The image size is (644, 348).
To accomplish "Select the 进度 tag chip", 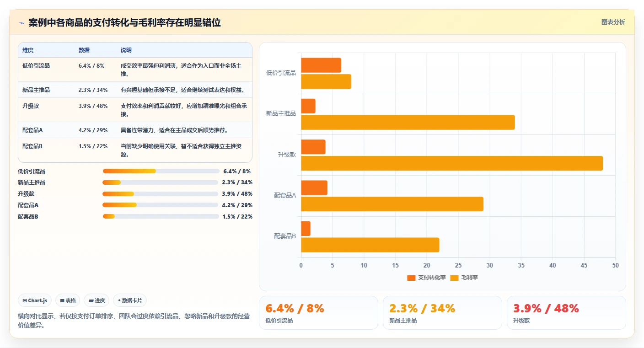I will pos(97,300).
